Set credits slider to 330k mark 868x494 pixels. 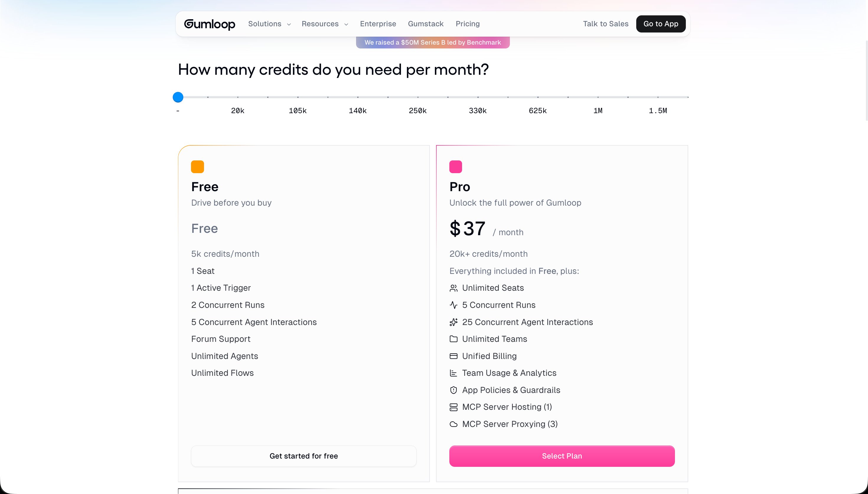click(478, 97)
